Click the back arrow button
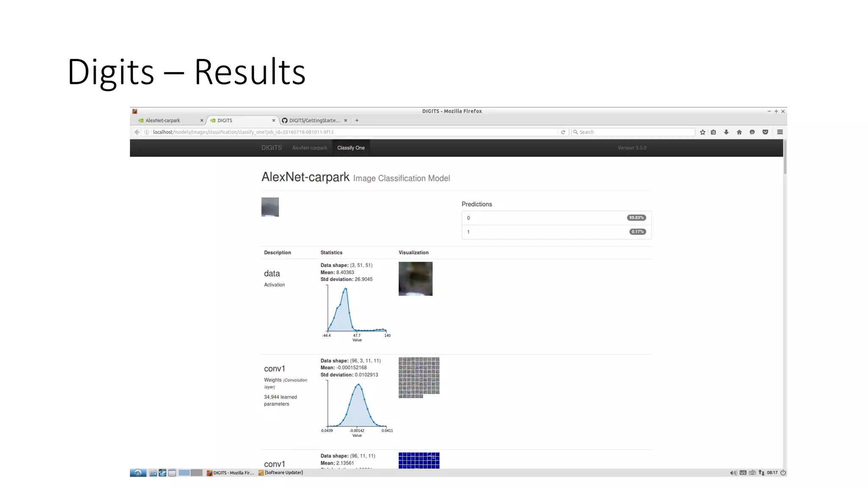Image resolution: width=868 pixels, height=488 pixels. (x=137, y=132)
